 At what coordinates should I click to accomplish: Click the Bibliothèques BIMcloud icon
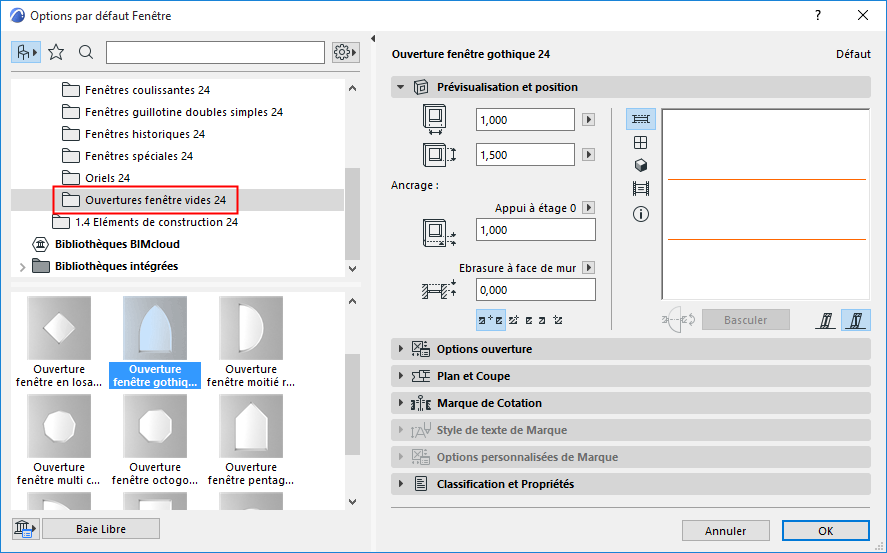click(x=40, y=244)
